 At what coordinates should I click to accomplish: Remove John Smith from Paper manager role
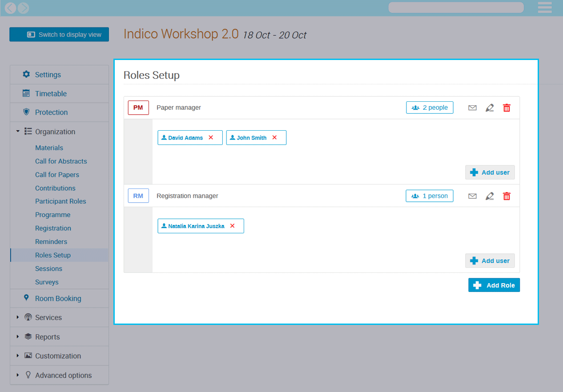tap(275, 137)
